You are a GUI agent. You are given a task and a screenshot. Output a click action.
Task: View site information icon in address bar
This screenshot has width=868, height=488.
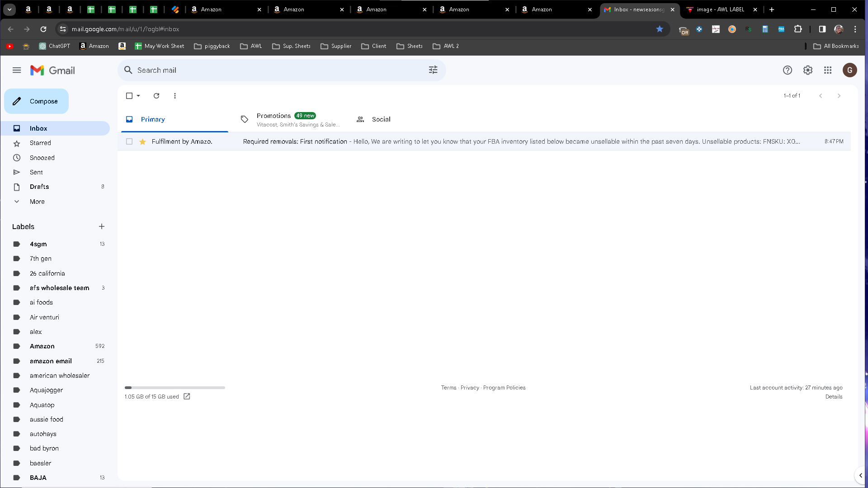point(63,29)
